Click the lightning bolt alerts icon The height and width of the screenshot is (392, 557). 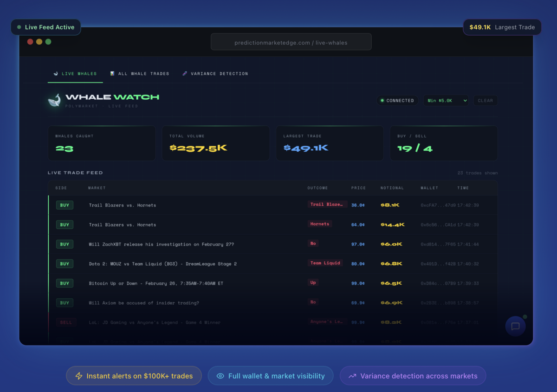click(79, 376)
